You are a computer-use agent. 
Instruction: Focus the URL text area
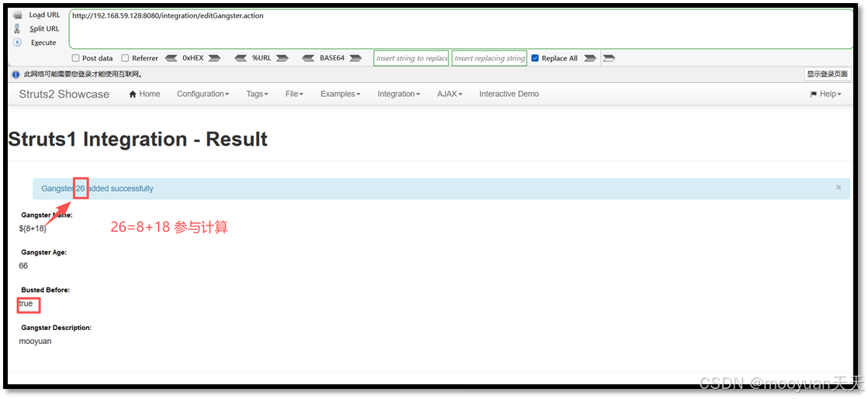tap(461, 29)
